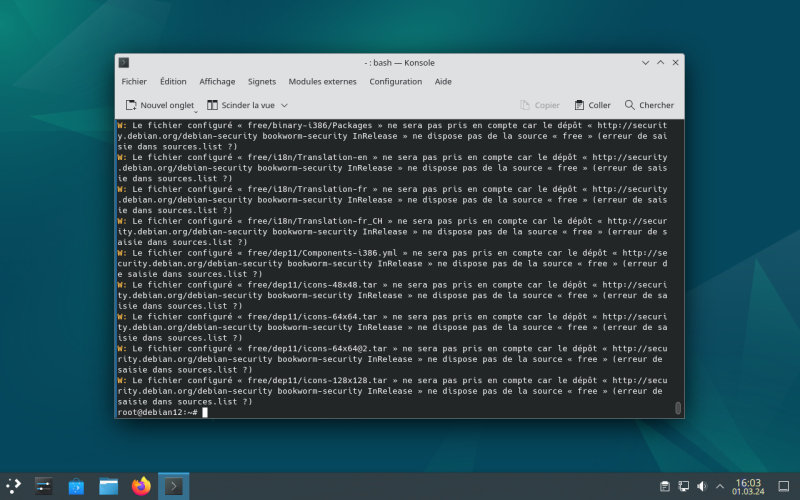Paste with the Coller button

pyautogui.click(x=592, y=105)
